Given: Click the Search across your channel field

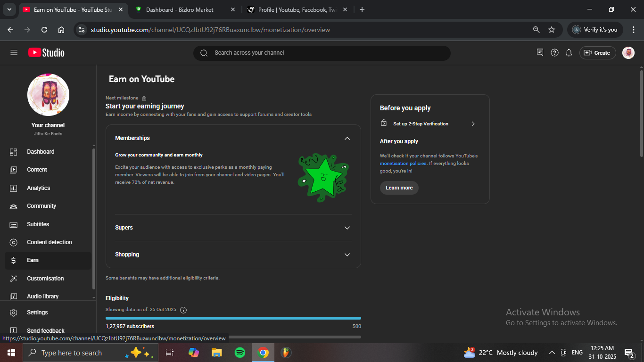Looking at the screenshot, I should 322,53.
